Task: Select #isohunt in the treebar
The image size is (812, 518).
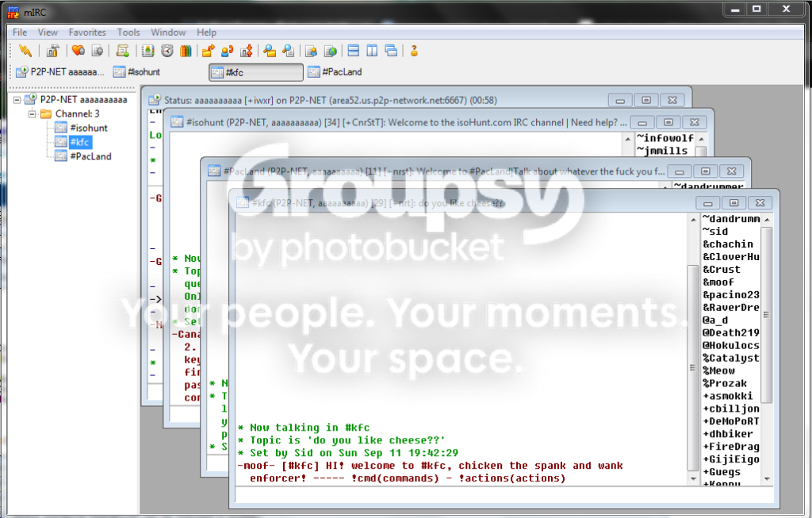Action: point(89,128)
